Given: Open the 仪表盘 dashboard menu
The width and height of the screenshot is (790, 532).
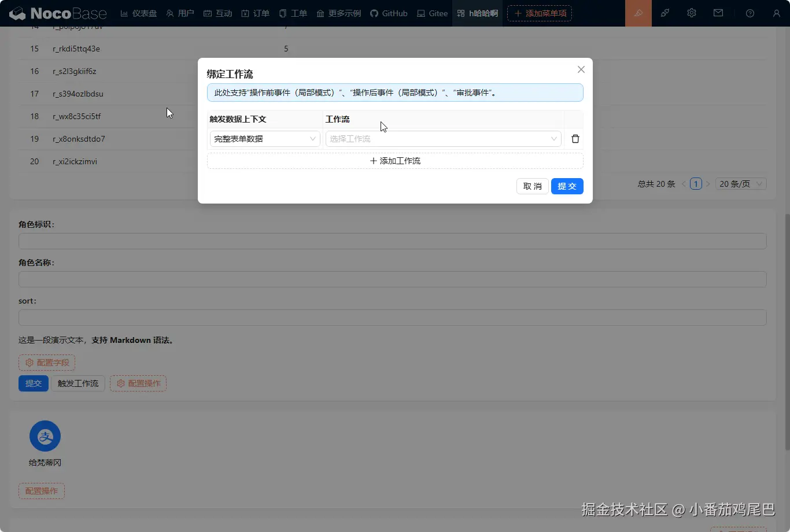Looking at the screenshot, I should click(x=139, y=13).
